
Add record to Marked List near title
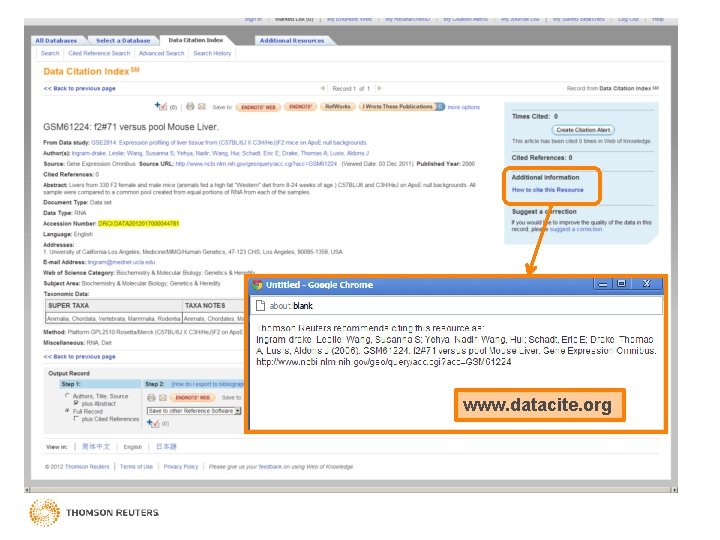161,107
